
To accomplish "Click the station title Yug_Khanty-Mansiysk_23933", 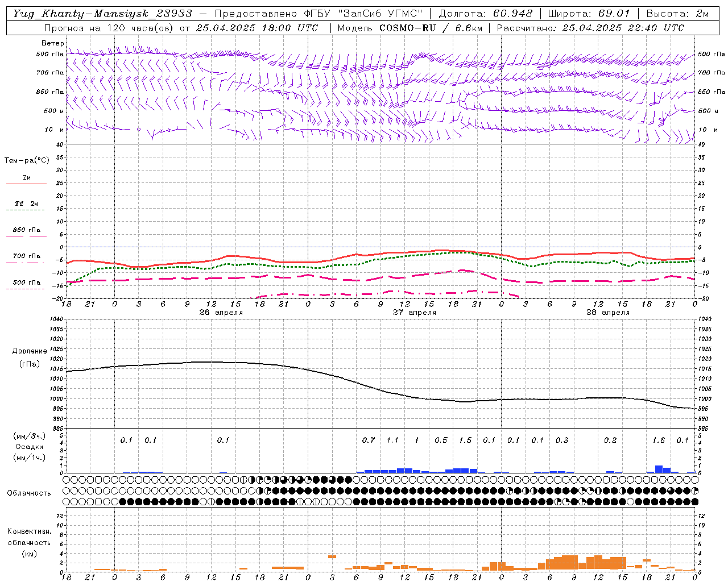I will (x=102, y=14).
